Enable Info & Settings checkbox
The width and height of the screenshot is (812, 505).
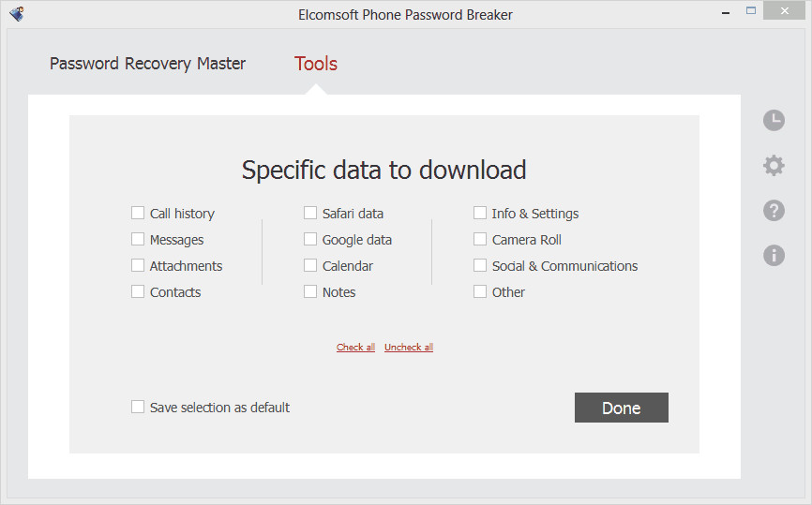[480, 214]
